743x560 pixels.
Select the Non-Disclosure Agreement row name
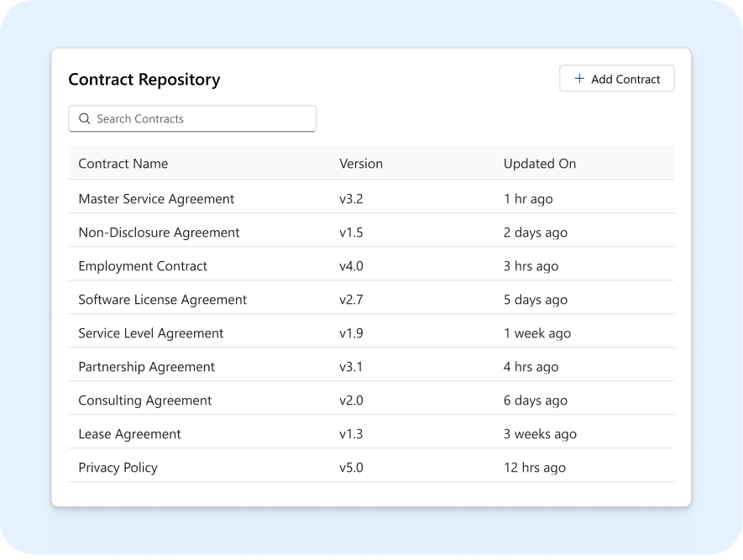click(159, 233)
